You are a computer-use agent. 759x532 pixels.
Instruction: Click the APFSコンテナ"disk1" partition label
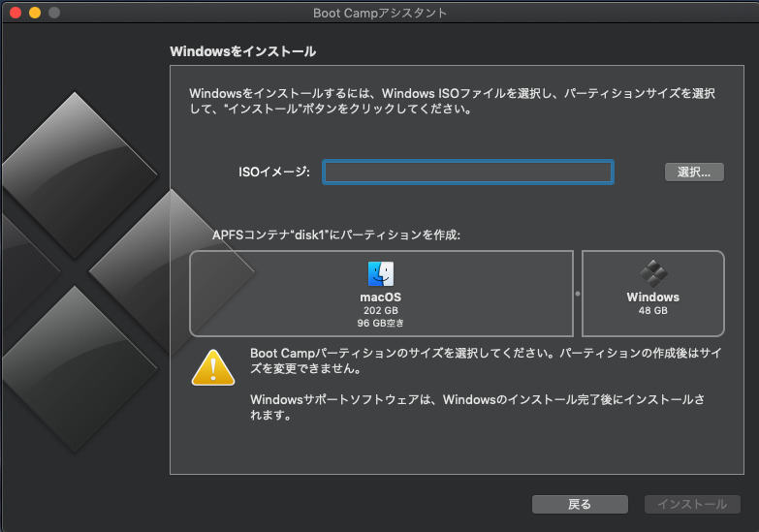pyautogui.click(x=336, y=235)
